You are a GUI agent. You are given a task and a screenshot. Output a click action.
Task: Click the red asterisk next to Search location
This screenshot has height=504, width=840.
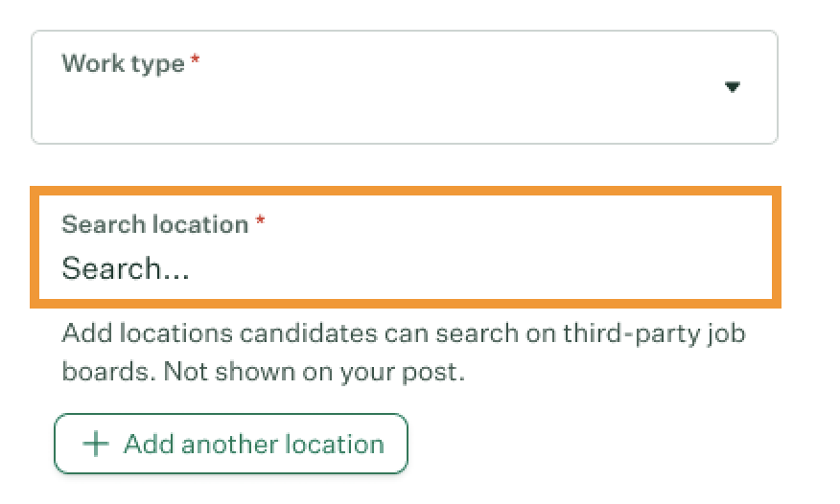pyautogui.click(x=260, y=222)
